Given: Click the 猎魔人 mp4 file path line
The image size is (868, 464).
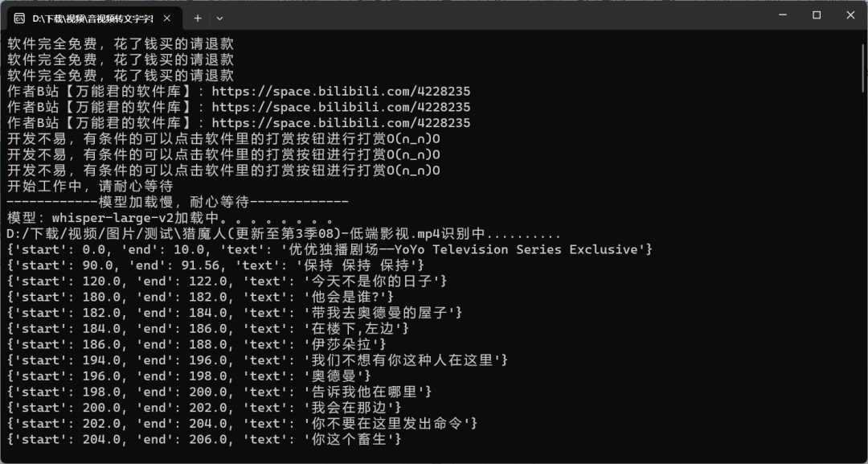Looking at the screenshot, I should pyautogui.click(x=281, y=234).
